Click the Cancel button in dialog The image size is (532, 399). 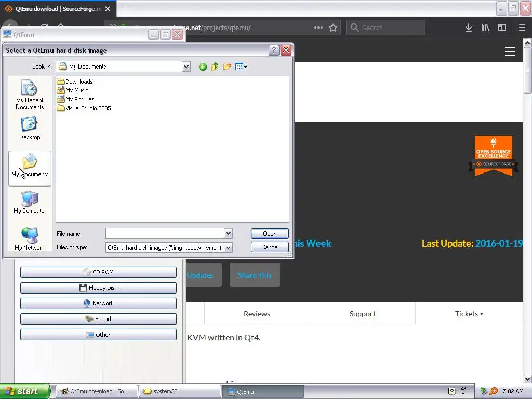270,247
